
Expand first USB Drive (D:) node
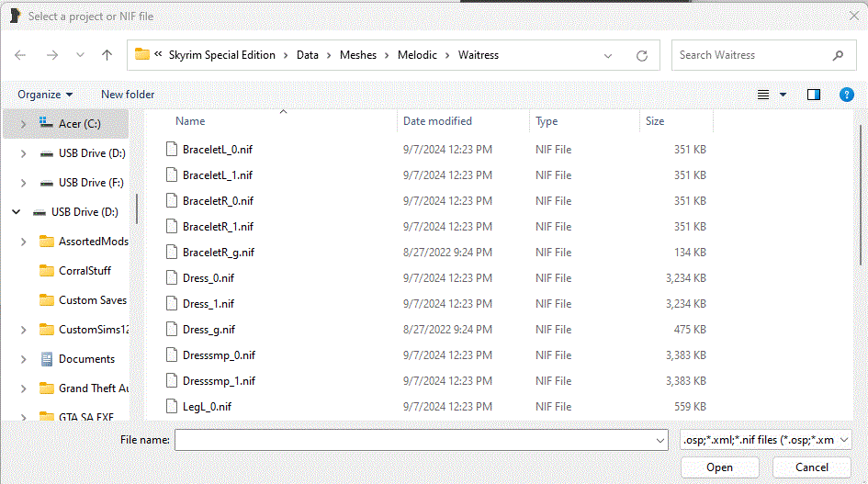(x=23, y=153)
